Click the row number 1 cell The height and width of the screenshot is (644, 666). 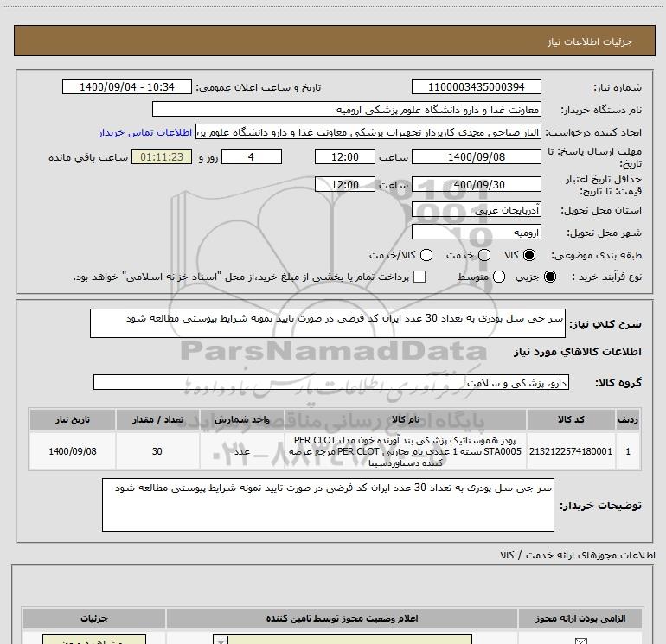click(x=628, y=451)
